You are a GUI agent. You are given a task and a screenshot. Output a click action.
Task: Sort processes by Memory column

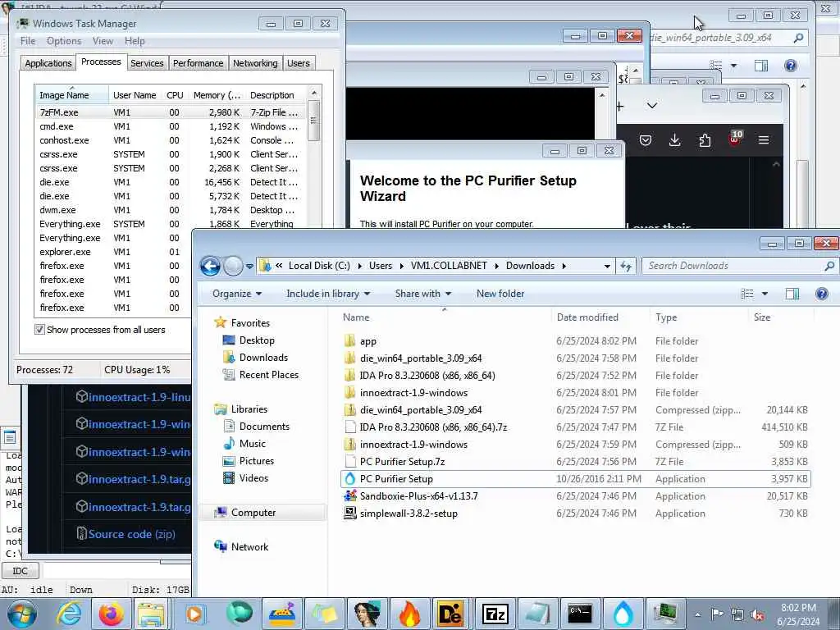point(217,95)
